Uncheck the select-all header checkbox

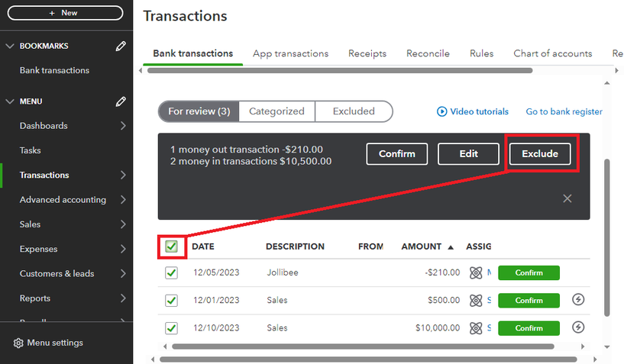171,246
